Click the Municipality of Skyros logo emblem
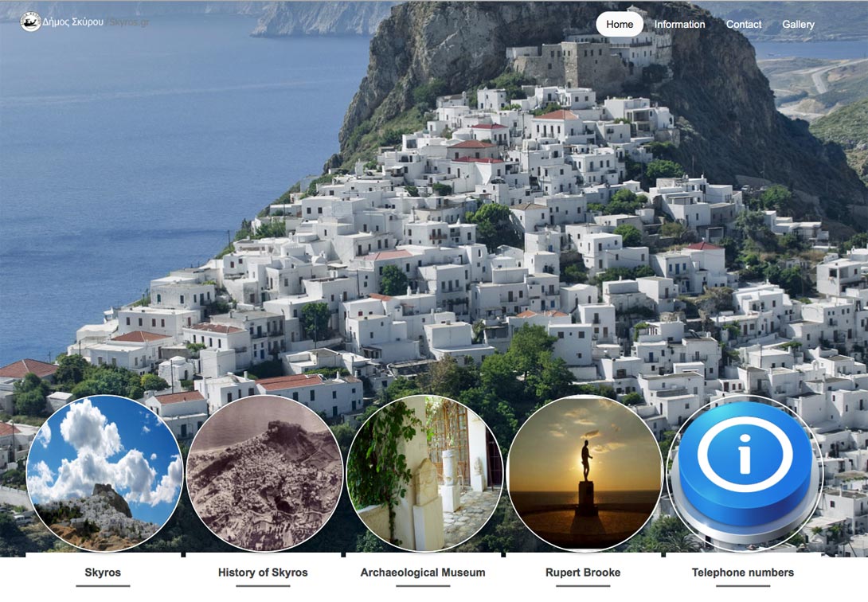868x602 pixels. click(x=30, y=22)
